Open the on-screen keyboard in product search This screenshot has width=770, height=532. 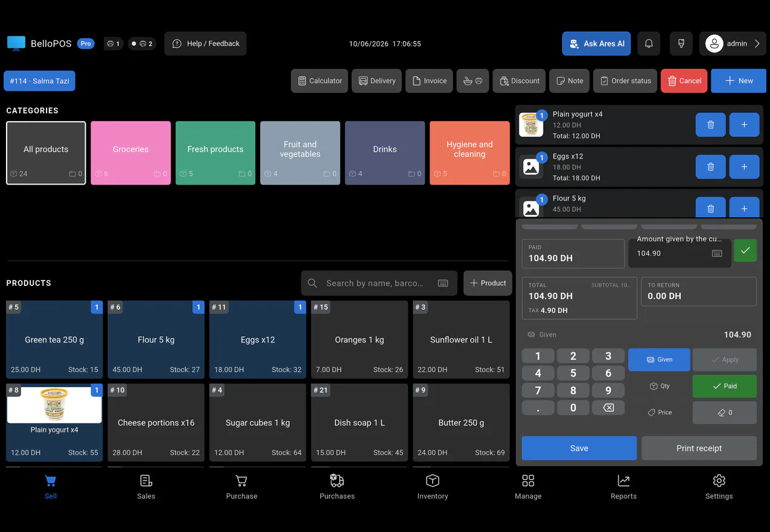pos(443,283)
